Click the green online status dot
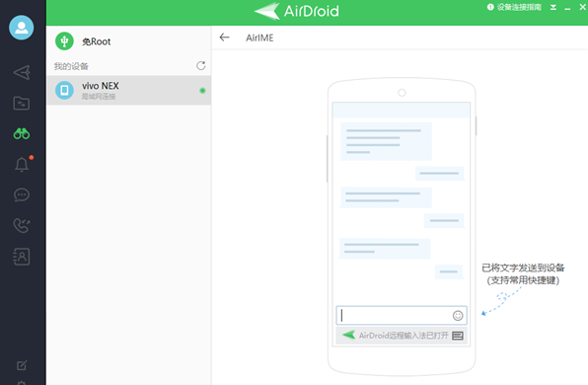 coord(202,91)
